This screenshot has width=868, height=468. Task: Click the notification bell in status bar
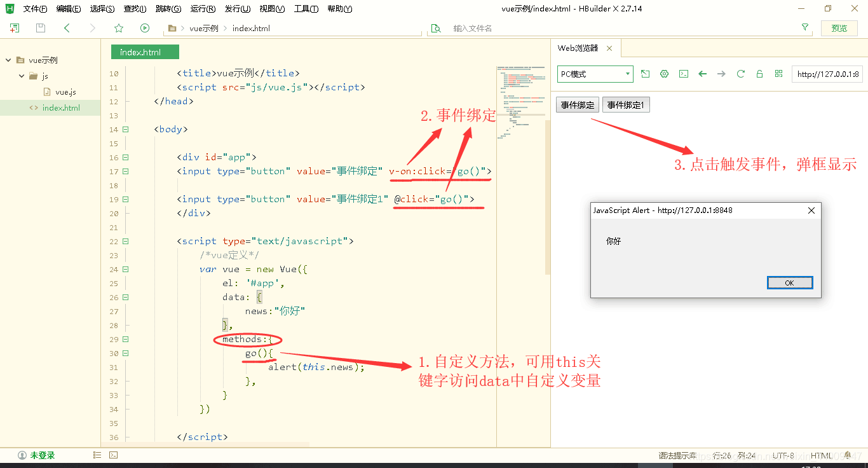pos(848,455)
